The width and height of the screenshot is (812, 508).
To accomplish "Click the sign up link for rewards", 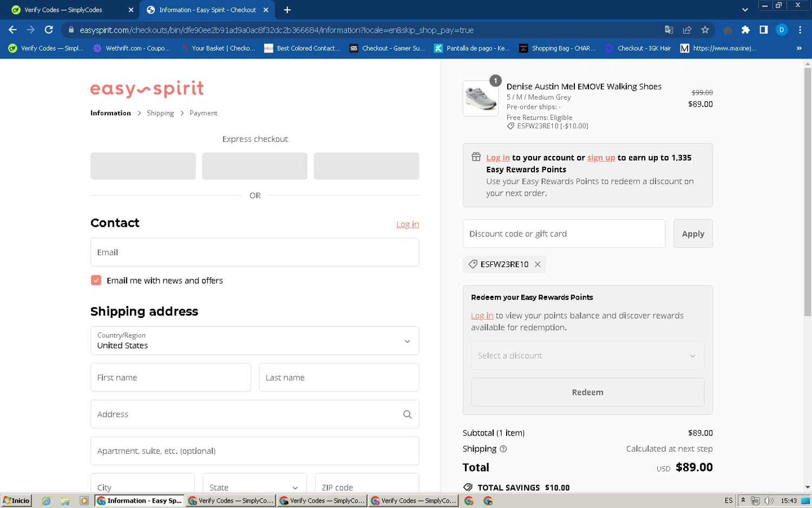I will point(601,158).
